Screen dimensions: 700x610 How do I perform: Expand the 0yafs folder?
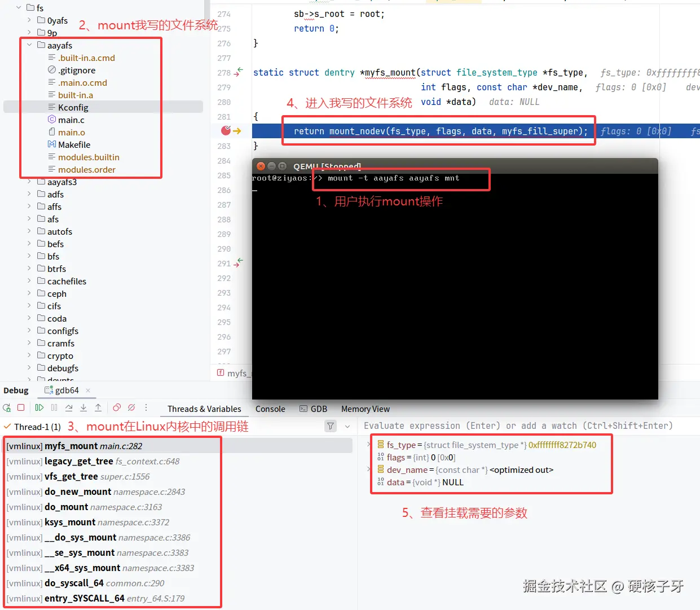coord(29,20)
